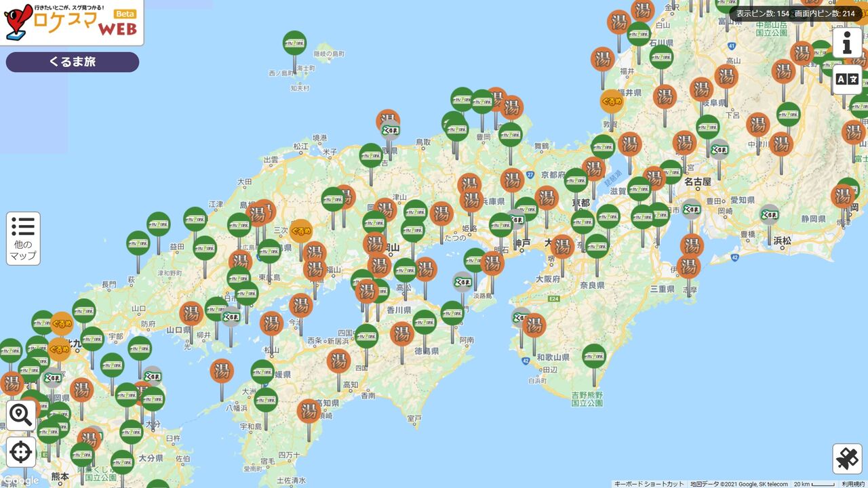Screen dimensions: 868x488
Task: Select the green pin east of 米子
Action: coord(370,155)
